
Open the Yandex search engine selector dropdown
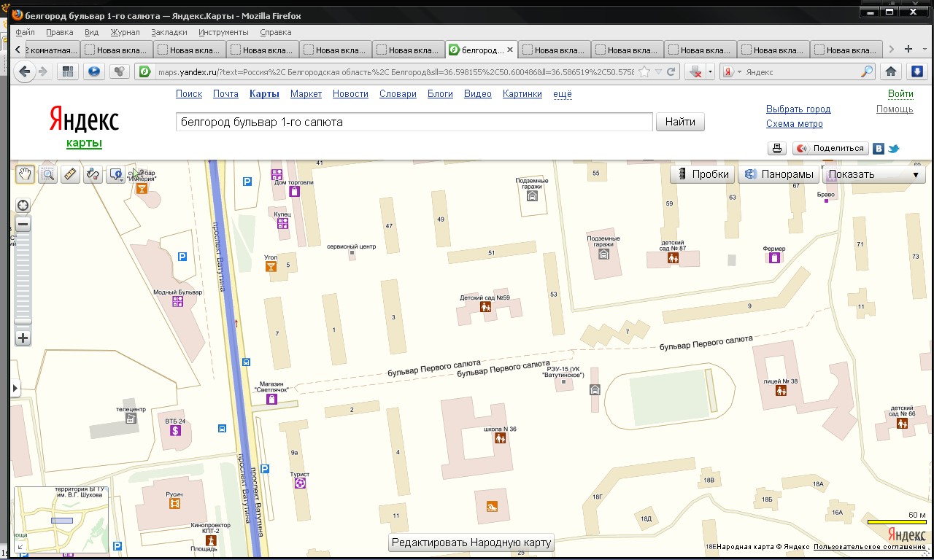(731, 71)
